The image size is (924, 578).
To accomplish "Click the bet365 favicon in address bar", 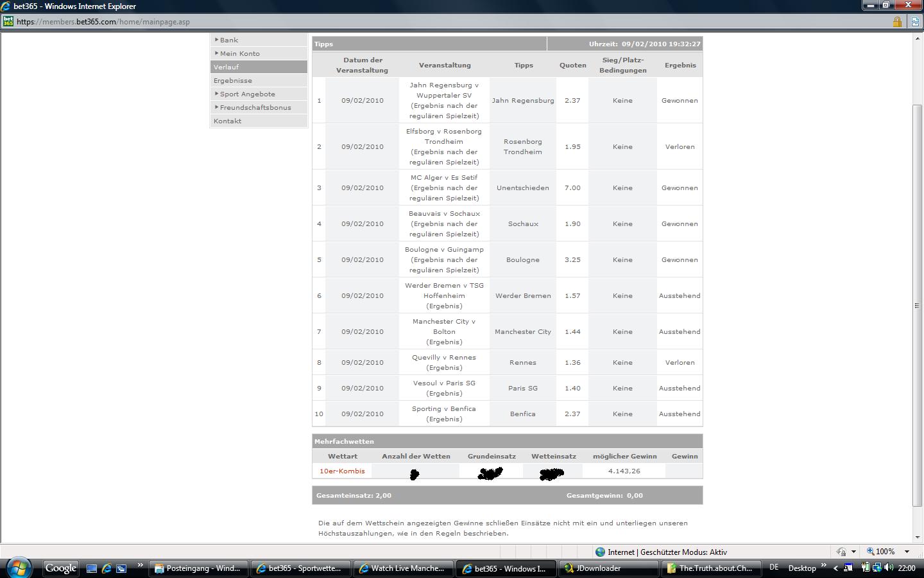I will coord(8,21).
